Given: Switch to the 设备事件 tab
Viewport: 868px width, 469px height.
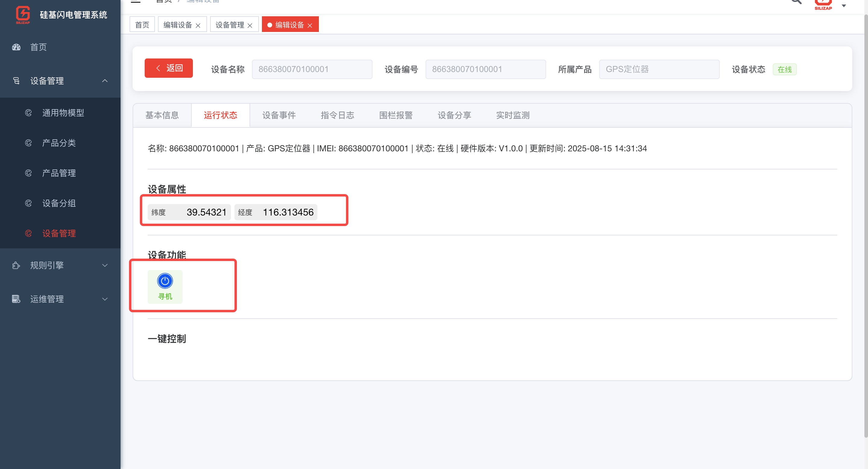Looking at the screenshot, I should coord(279,115).
